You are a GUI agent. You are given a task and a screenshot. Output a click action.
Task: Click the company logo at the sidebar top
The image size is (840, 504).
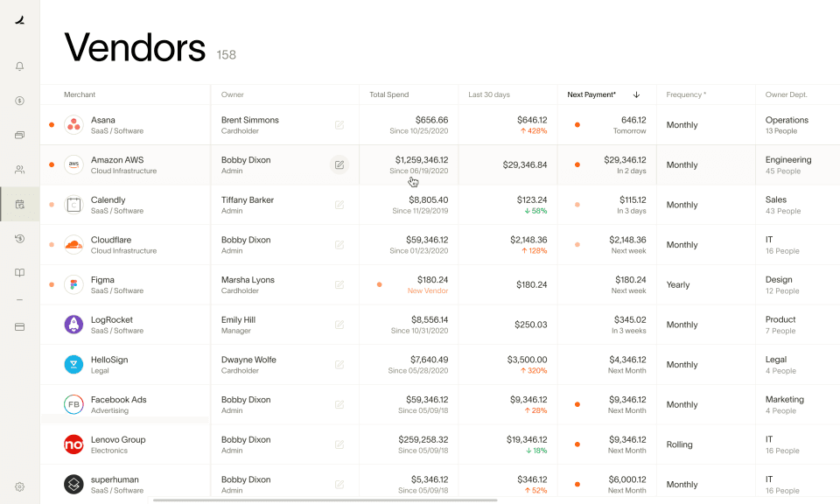[x=18, y=19]
